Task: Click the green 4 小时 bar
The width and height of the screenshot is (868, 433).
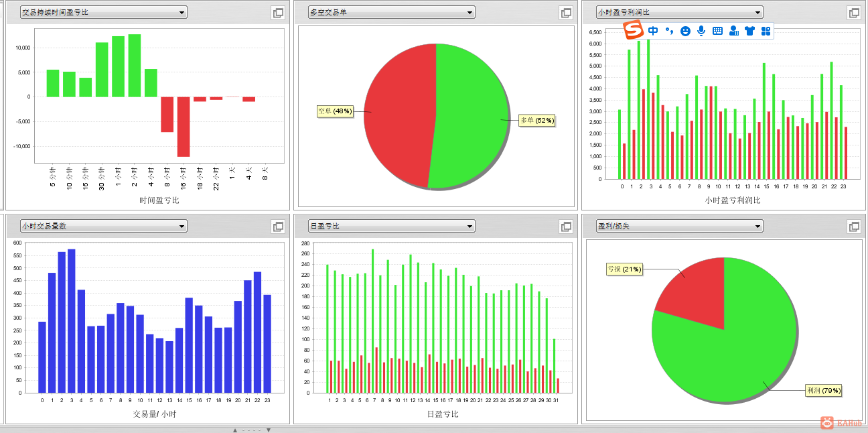Action: click(x=151, y=83)
